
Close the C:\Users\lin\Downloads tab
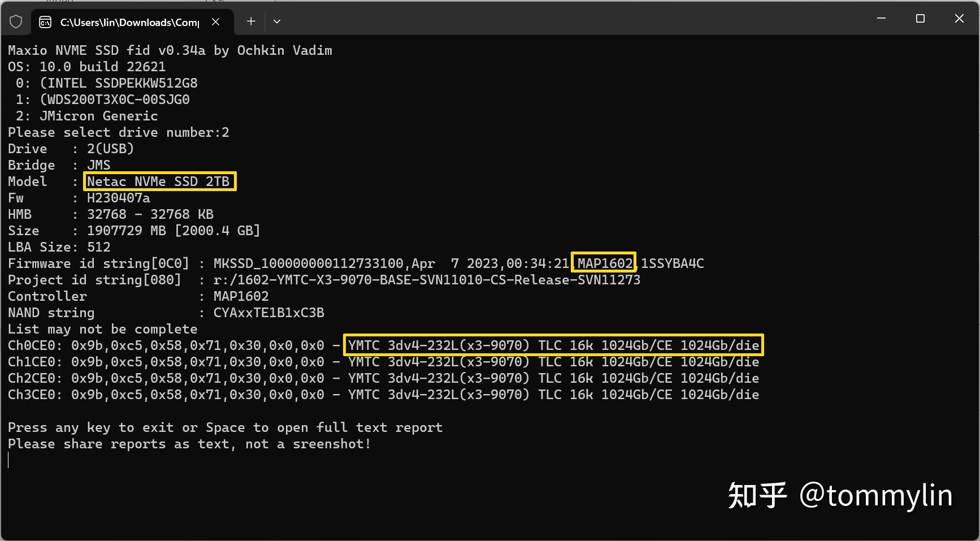coord(215,21)
